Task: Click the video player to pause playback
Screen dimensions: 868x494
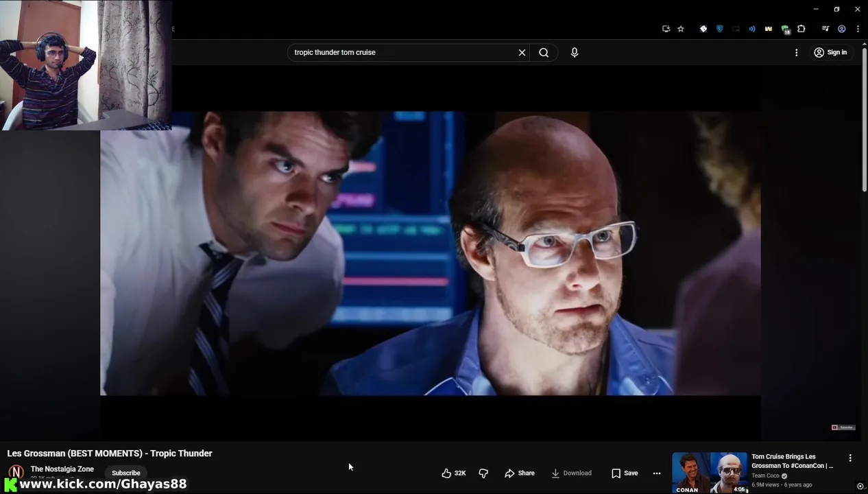Action: coord(431,253)
